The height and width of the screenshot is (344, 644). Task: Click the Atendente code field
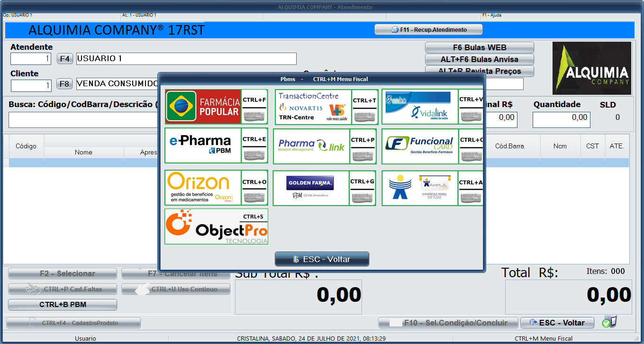tap(31, 59)
